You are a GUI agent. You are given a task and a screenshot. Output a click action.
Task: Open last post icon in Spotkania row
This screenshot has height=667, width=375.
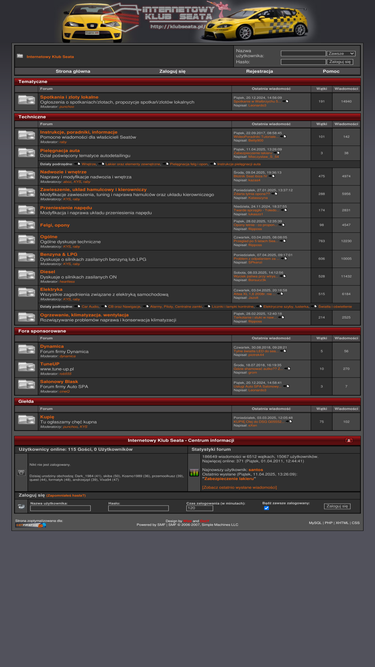click(286, 101)
